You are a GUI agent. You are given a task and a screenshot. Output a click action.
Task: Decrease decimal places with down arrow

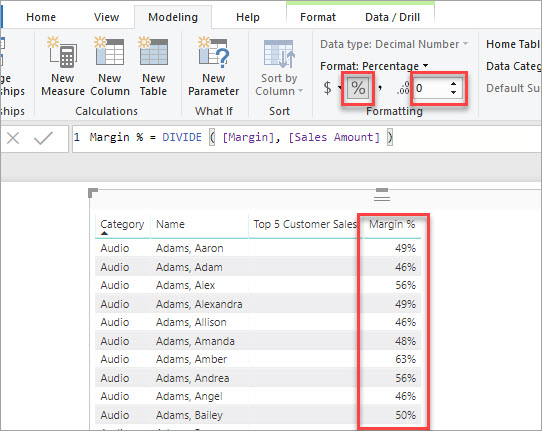[x=454, y=93]
